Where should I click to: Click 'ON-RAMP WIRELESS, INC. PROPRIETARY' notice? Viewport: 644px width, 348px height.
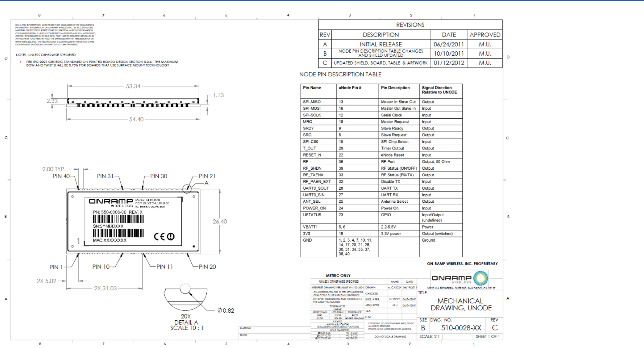click(x=462, y=264)
